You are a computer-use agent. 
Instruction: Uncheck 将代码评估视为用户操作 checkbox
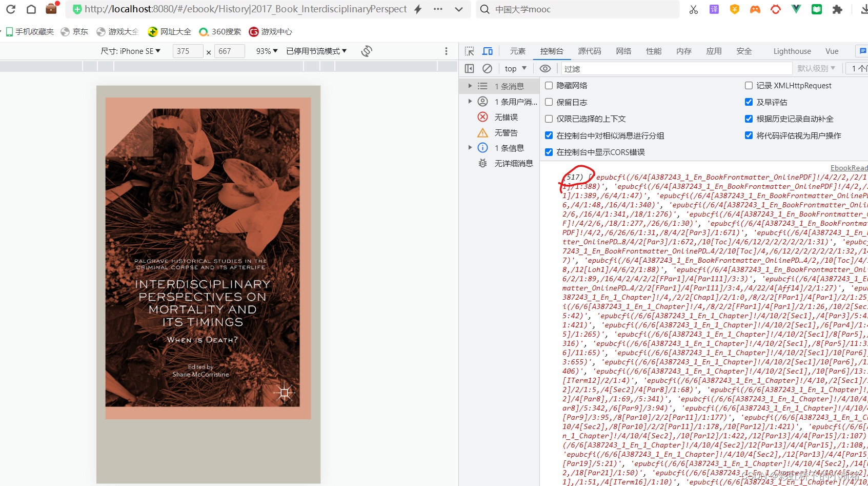coord(749,135)
